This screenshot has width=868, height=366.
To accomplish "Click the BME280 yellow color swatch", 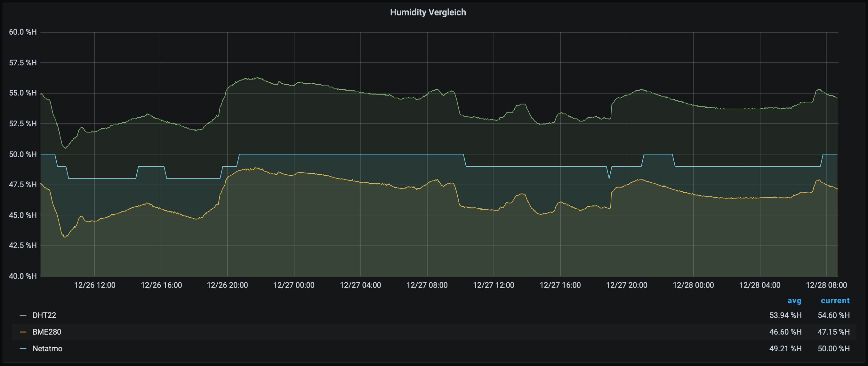I will (23, 332).
